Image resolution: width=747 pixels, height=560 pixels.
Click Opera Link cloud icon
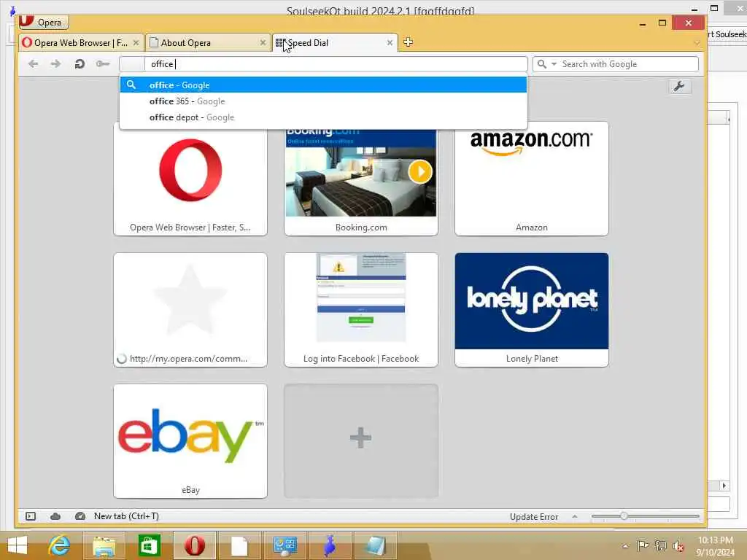point(55,516)
